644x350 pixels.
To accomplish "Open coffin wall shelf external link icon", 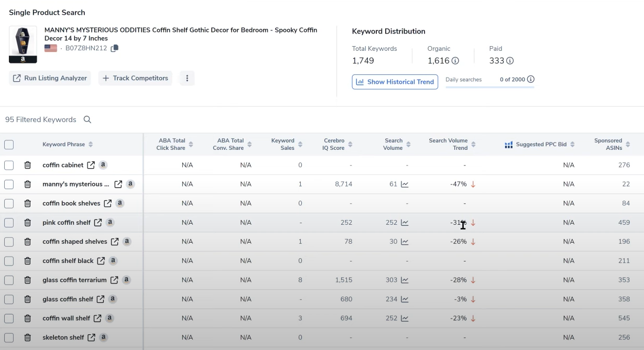I will (97, 318).
